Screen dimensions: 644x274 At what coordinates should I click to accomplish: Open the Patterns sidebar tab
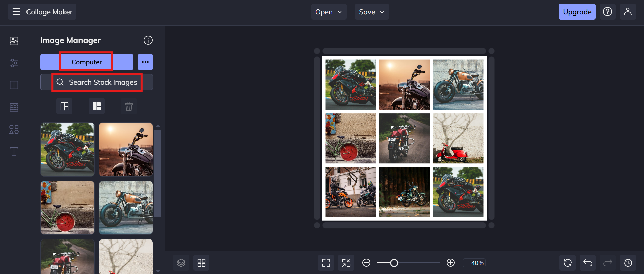(x=14, y=107)
